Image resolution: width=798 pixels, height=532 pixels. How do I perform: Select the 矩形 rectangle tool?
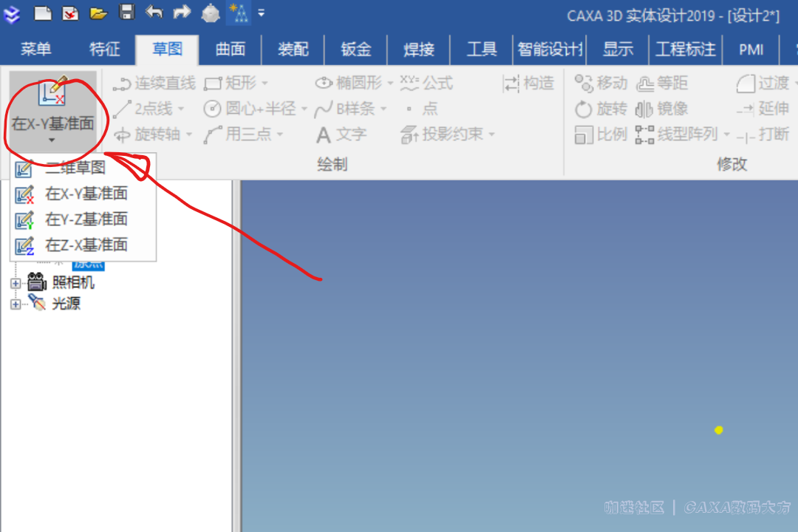[230, 83]
